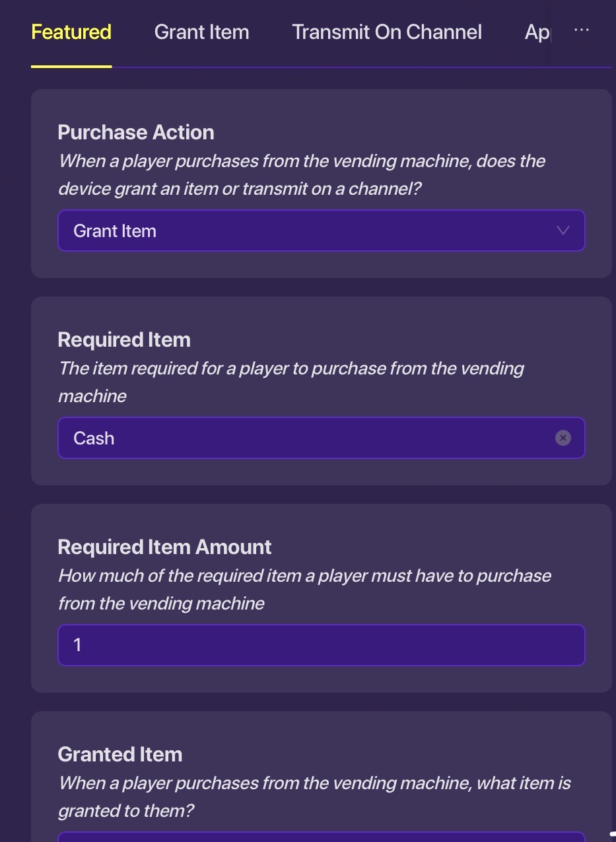
Task: Clear the Cash required item selection
Action: tap(563, 438)
